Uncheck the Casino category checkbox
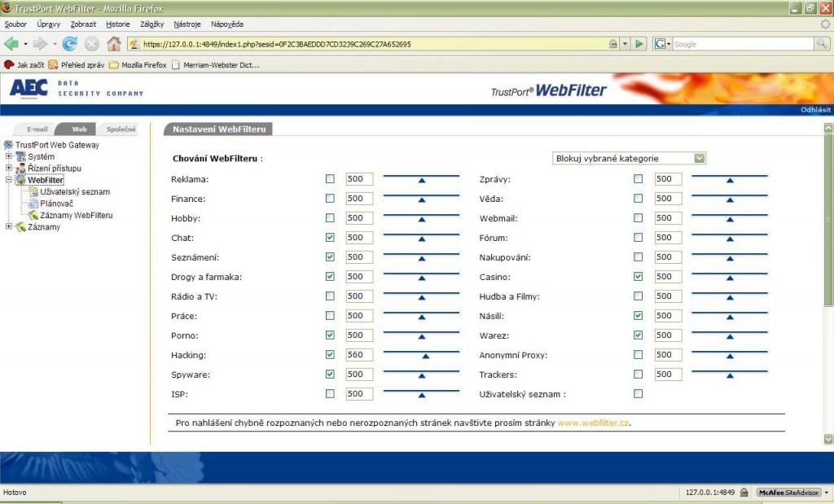 (639, 277)
